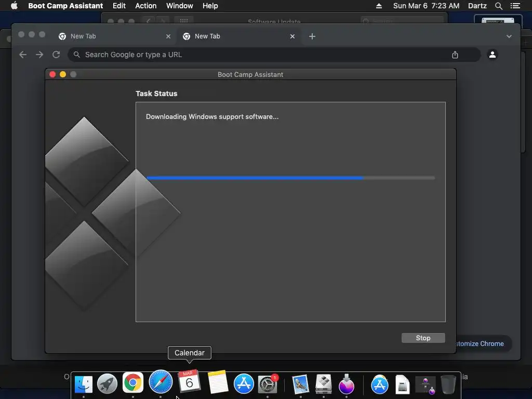Open Notes from the Dock
532x399 pixels.
tap(218, 382)
